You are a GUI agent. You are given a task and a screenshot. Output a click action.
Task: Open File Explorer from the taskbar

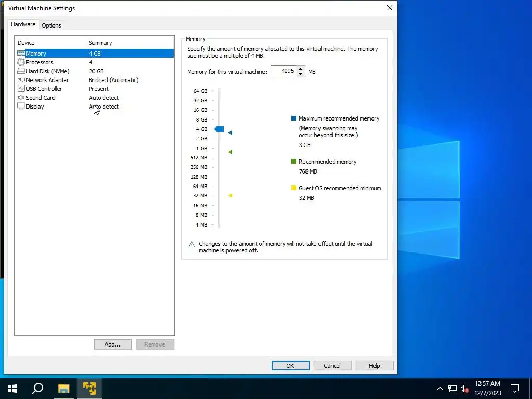[x=63, y=389]
